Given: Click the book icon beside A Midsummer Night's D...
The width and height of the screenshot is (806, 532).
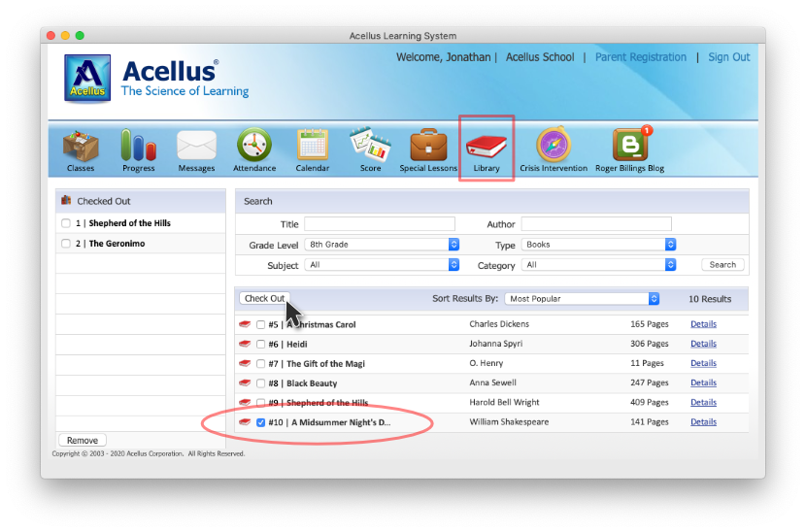Looking at the screenshot, I should pos(245,422).
